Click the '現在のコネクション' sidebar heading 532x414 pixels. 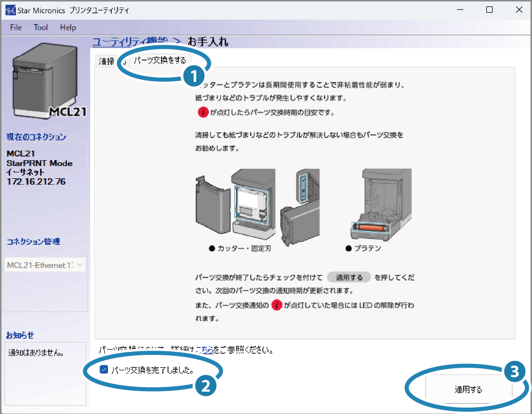click(36, 137)
